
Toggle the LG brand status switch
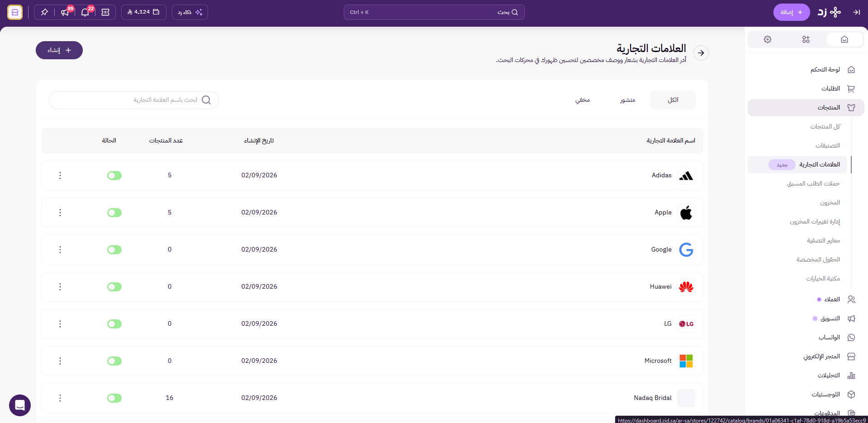114,324
